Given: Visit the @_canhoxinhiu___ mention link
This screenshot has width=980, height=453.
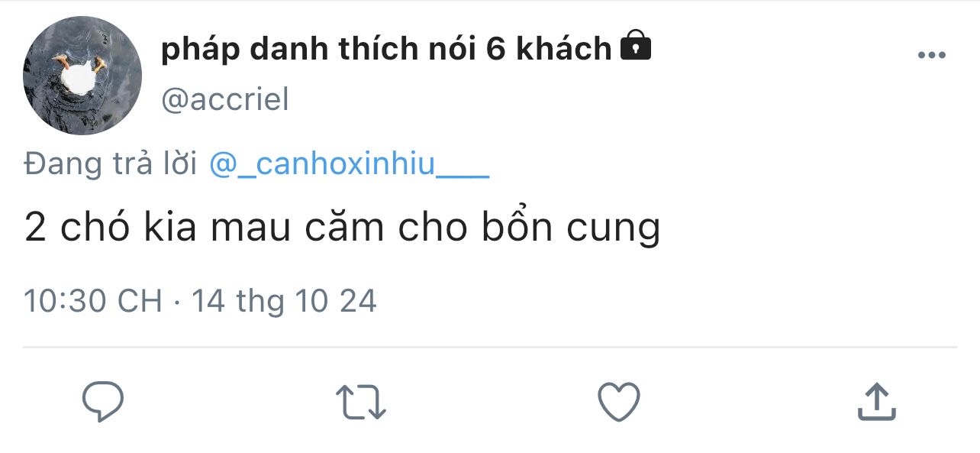Looking at the screenshot, I should tap(349, 164).
